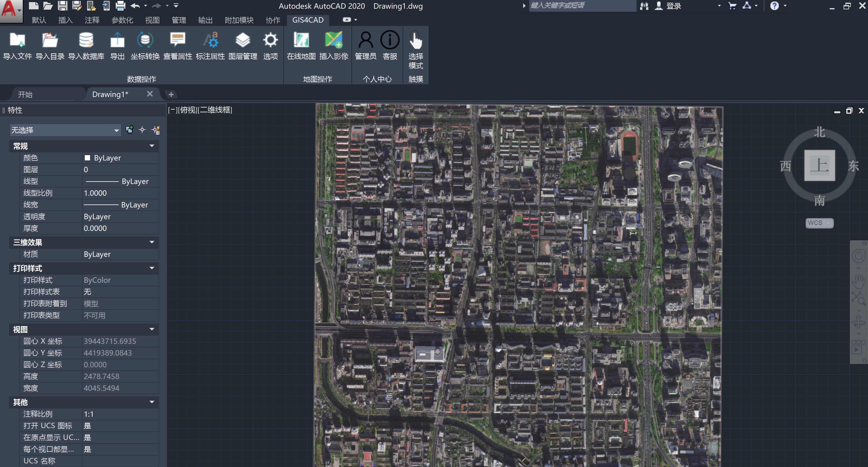This screenshot has width=868, height=467.
Task: Click the 插入影像 insert imagery tool
Action: (334, 45)
